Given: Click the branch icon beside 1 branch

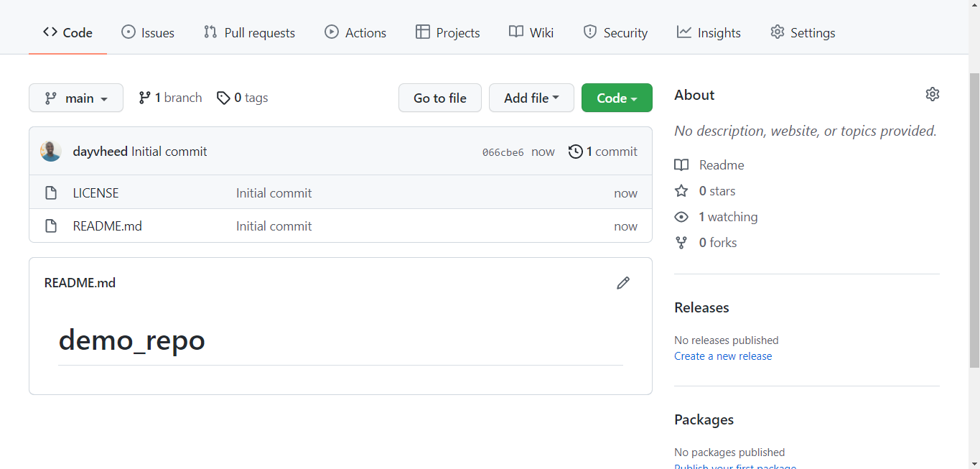Looking at the screenshot, I should [x=144, y=97].
